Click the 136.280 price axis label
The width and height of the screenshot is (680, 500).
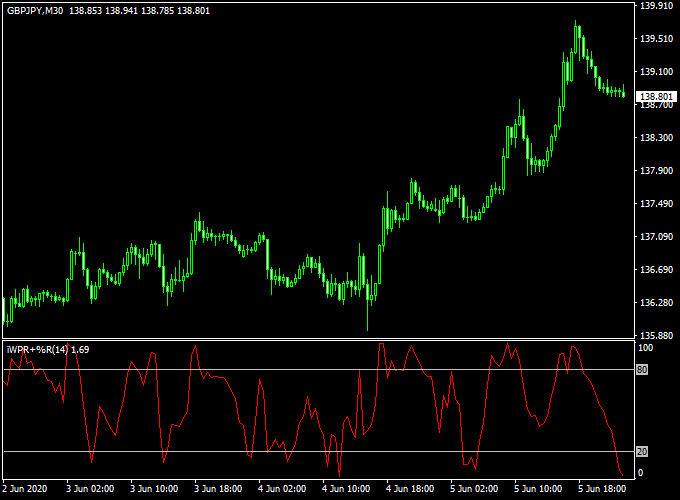tap(656, 302)
